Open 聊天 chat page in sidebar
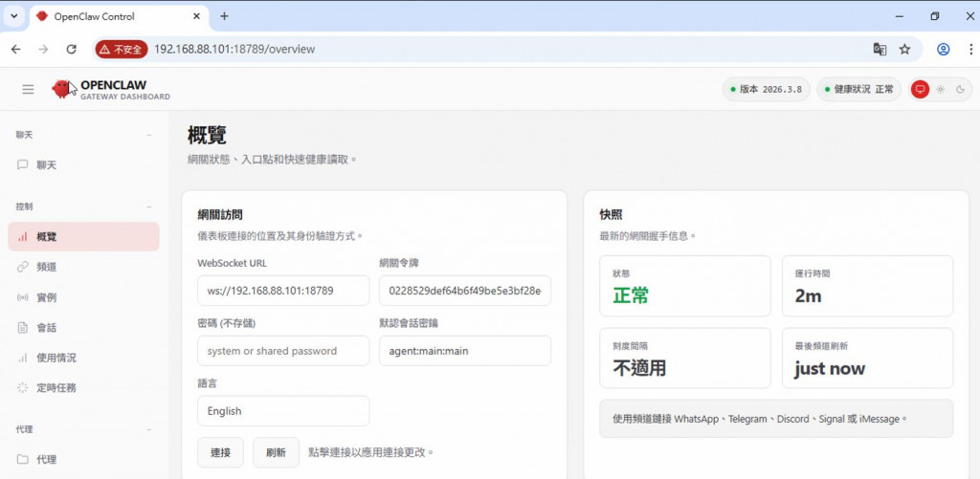Screen dimensions: 980x479 click(x=84, y=164)
